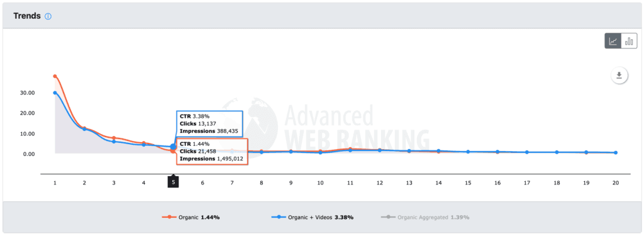This screenshot has width=644, height=236.
Task: Select position 9 on the x-axis
Action: pos(291,183)
